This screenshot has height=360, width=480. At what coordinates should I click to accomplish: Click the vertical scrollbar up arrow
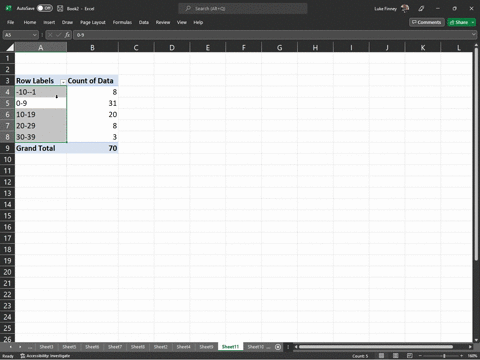click(x=476, y=45)
